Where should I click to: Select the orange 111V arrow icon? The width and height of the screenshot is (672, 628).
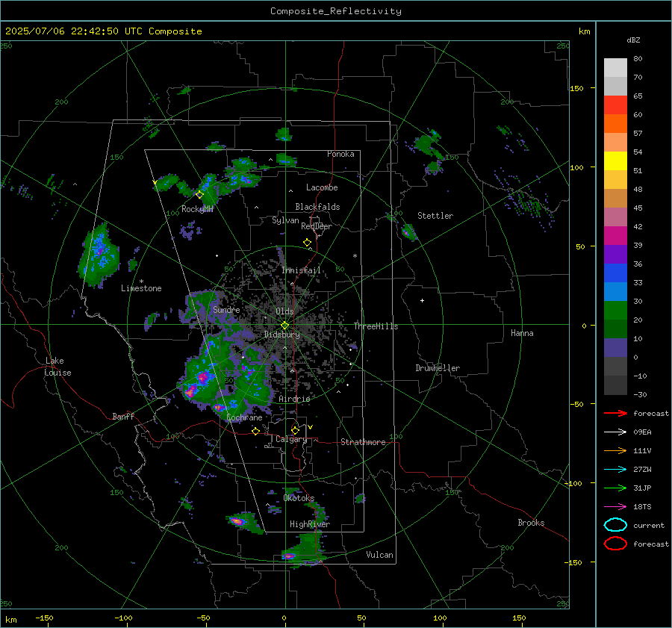615,450
